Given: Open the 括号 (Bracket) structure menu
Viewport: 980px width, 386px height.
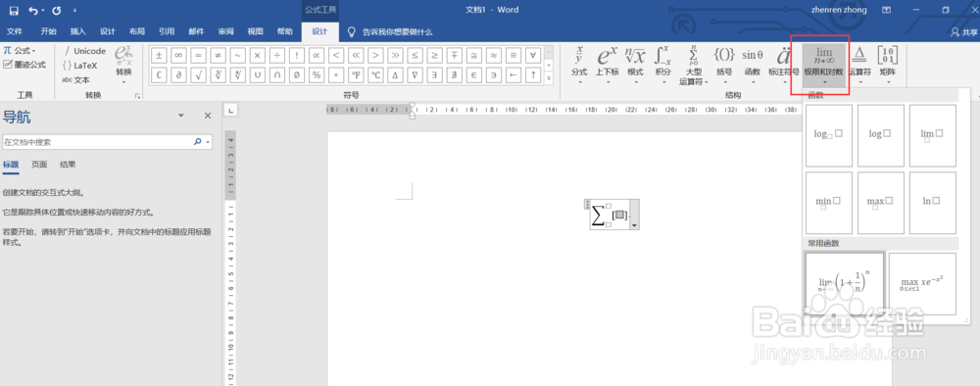Looking at the screenshot, I should [x=724, y=65].
